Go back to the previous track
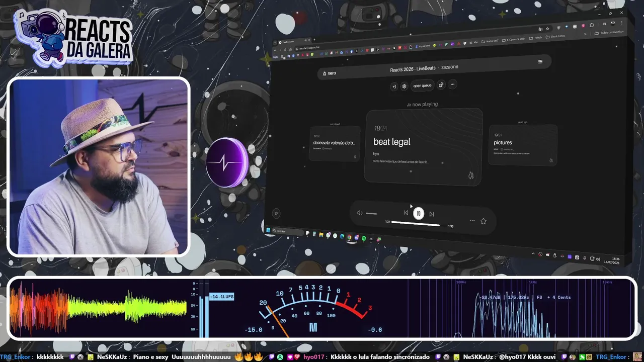The width and height of the screenshot is (644, 362). point(406,213)
